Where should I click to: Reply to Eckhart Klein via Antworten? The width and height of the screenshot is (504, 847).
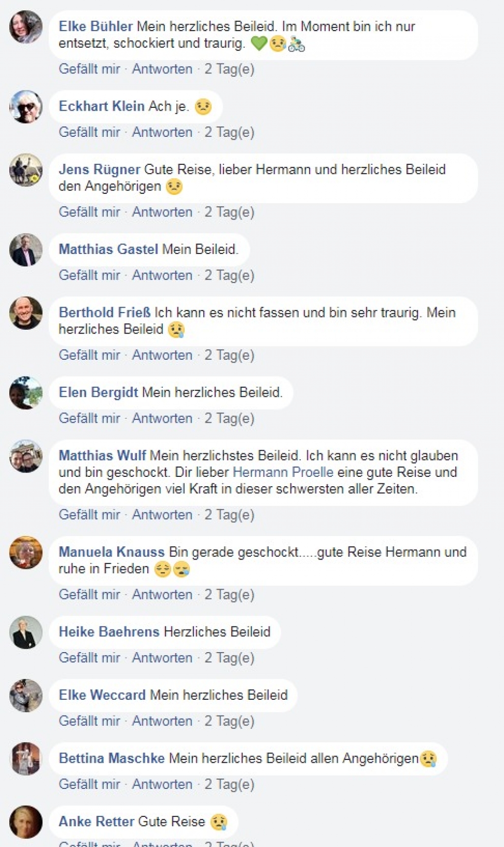(x=162, y=132)
